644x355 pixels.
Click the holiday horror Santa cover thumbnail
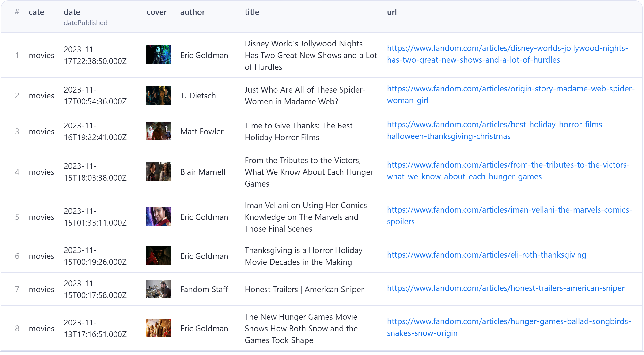click(158, 131)
